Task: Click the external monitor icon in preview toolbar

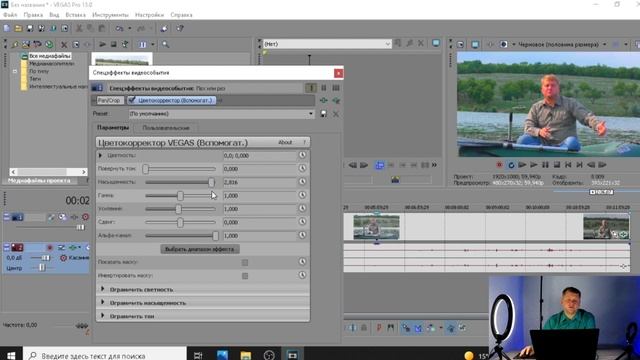Action: pyautogui.click(x=475, y=44)
